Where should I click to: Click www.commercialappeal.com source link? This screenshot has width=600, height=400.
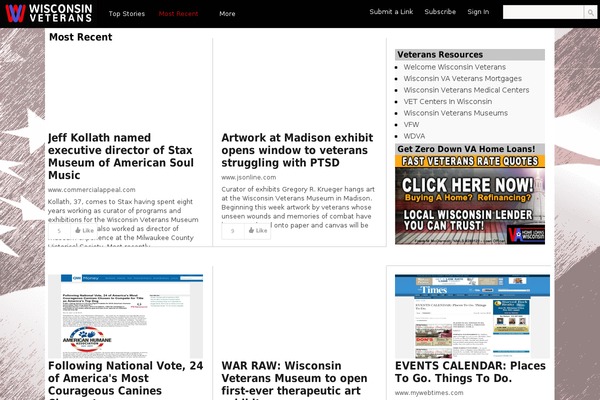[x=91, y=190]
